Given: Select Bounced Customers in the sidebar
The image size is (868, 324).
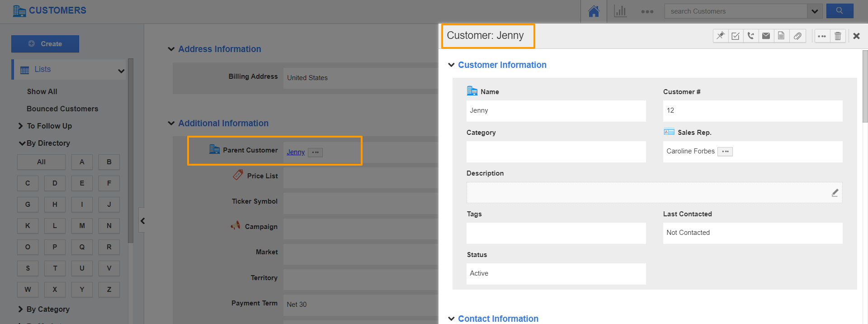Looking at the screenshot, I should [x=62, y=109].
